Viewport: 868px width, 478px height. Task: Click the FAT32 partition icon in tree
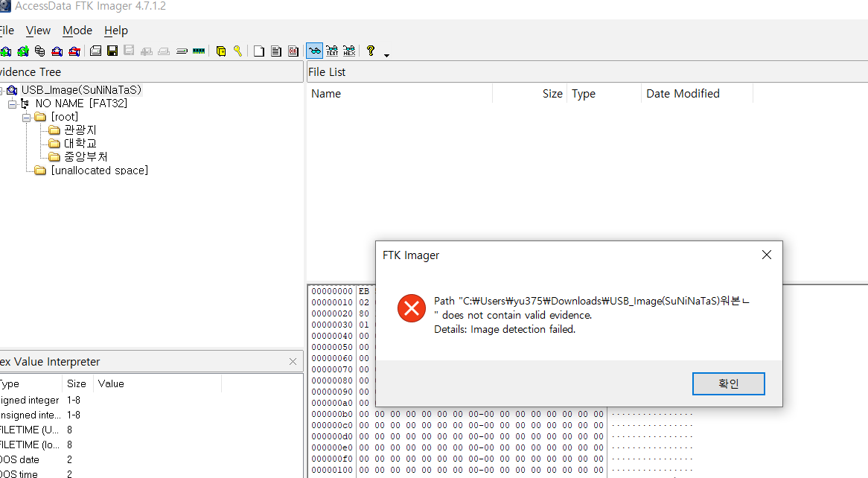coord(25,103)
